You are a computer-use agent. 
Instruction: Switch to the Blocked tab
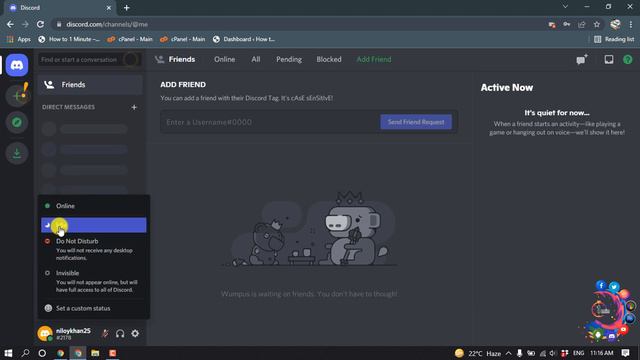tap(329, 60)
